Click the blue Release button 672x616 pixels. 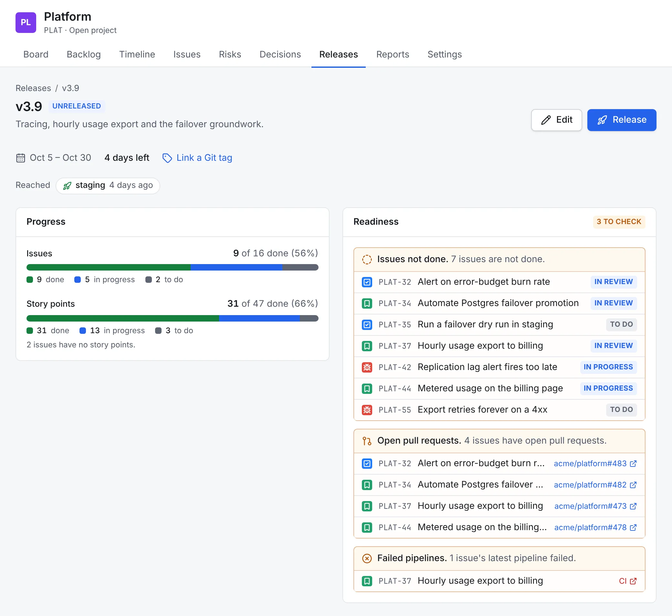pyautogui.click(x=621, y=120)
